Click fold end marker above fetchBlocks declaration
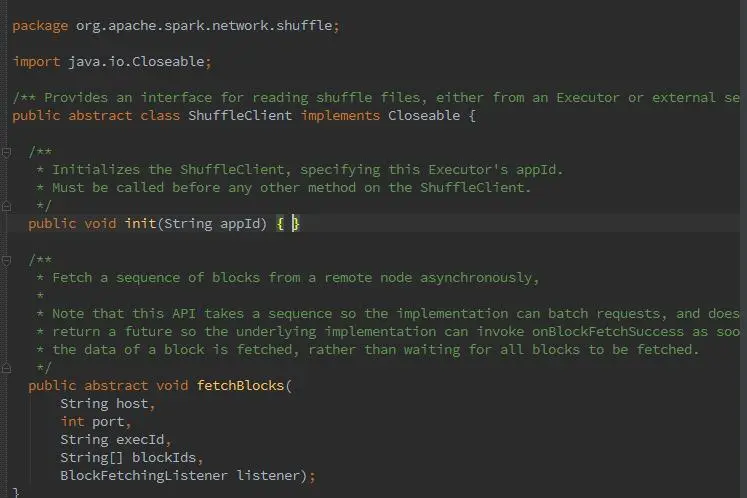Viewport: 747px width, 498px height. 8,368
